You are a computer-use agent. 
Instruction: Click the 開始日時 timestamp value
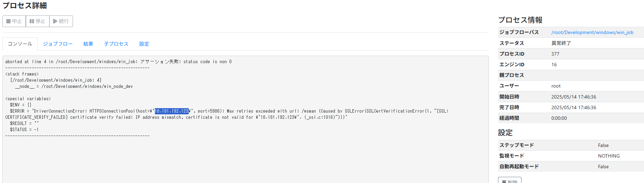tap(573, 97)
